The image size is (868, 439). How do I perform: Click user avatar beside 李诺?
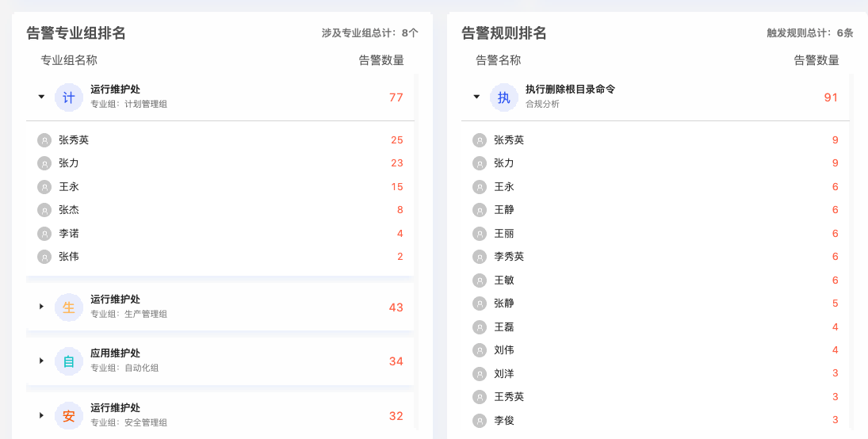pos(44,234)
